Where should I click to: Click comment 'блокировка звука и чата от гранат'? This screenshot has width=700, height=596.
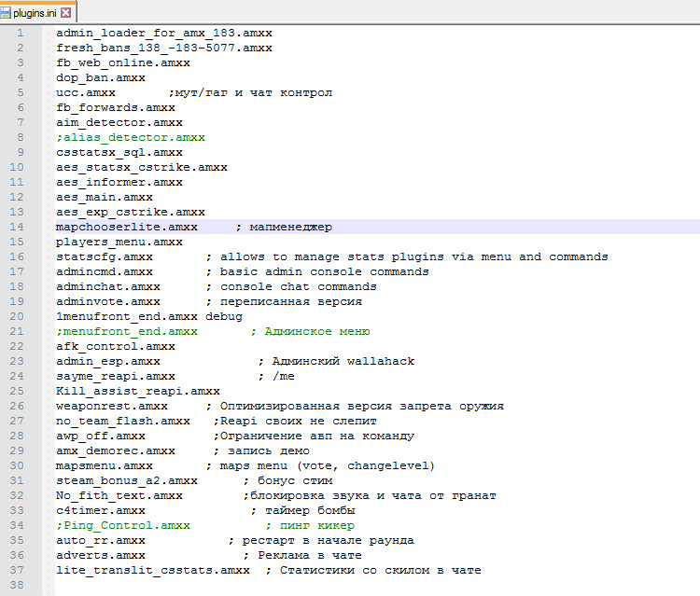pyautogui.click(x=372, y=495)
